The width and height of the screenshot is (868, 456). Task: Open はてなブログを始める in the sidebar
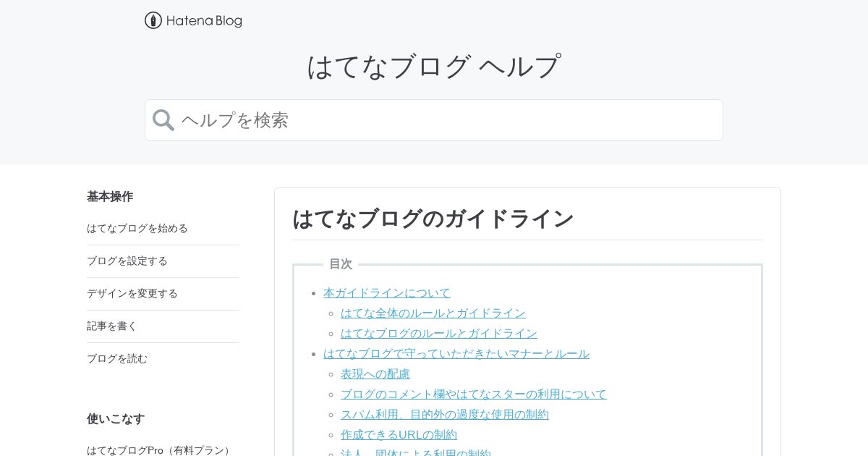(137, 228)
